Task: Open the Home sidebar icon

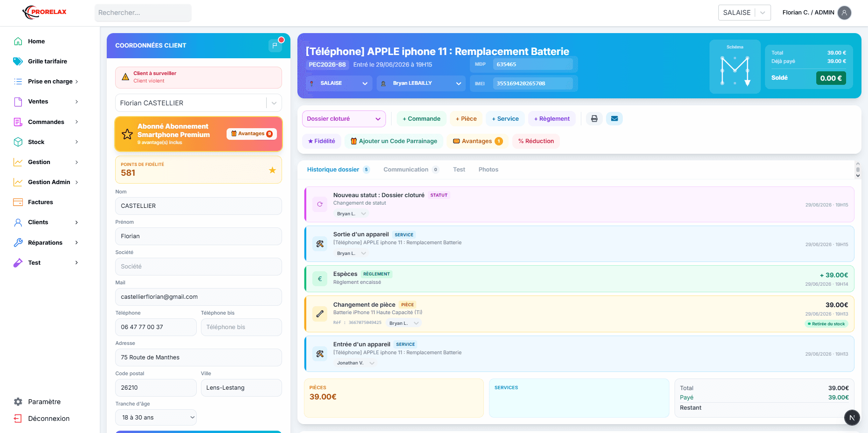Action: click(x=18, y=41)
